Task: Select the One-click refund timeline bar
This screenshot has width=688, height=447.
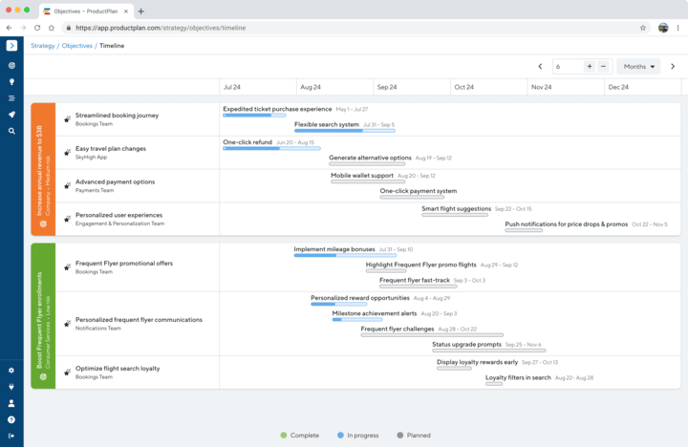Action: (x=258, y=148)
